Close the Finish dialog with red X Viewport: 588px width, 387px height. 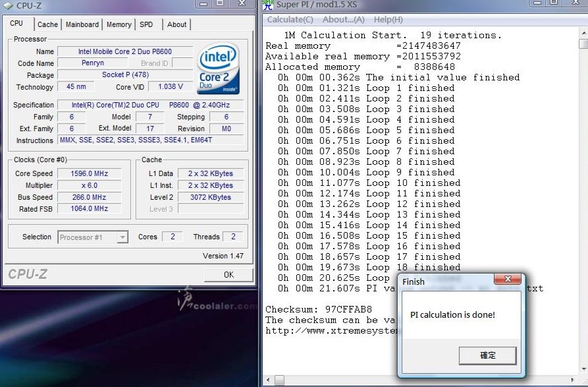(508, 279)
